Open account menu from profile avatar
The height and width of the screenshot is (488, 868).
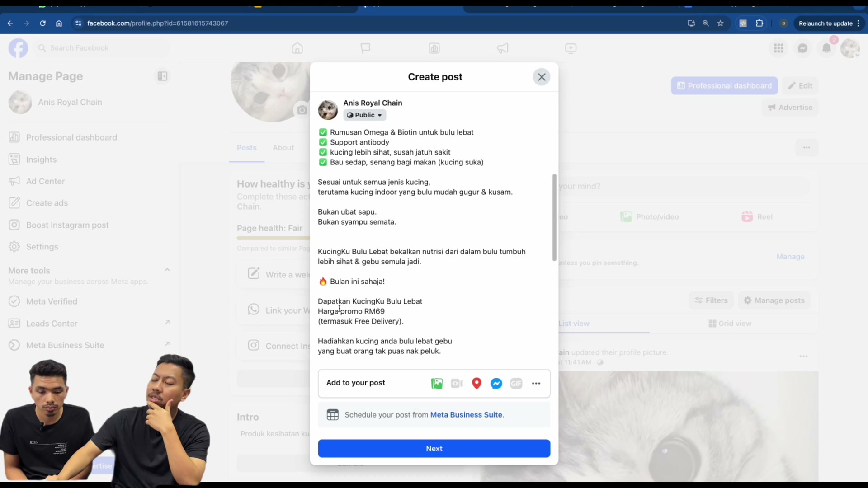pyautogui.click(x=850, y=48)
